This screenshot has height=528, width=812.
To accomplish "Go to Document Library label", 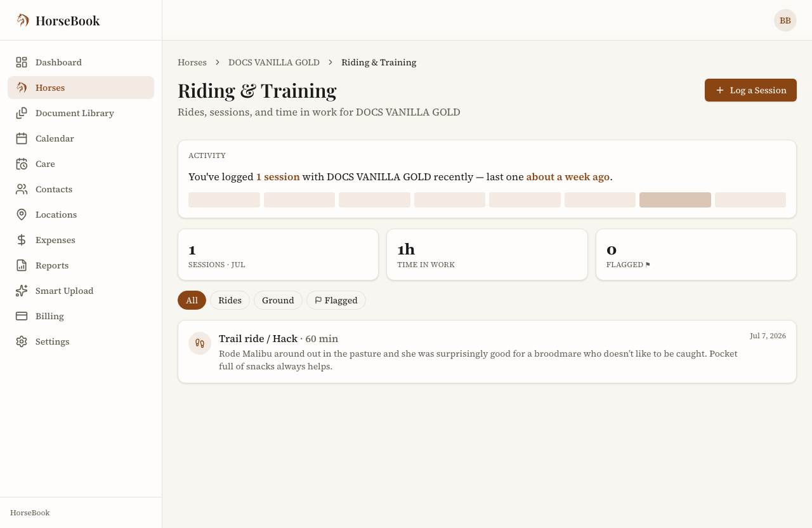I will [x=75, y=113].
